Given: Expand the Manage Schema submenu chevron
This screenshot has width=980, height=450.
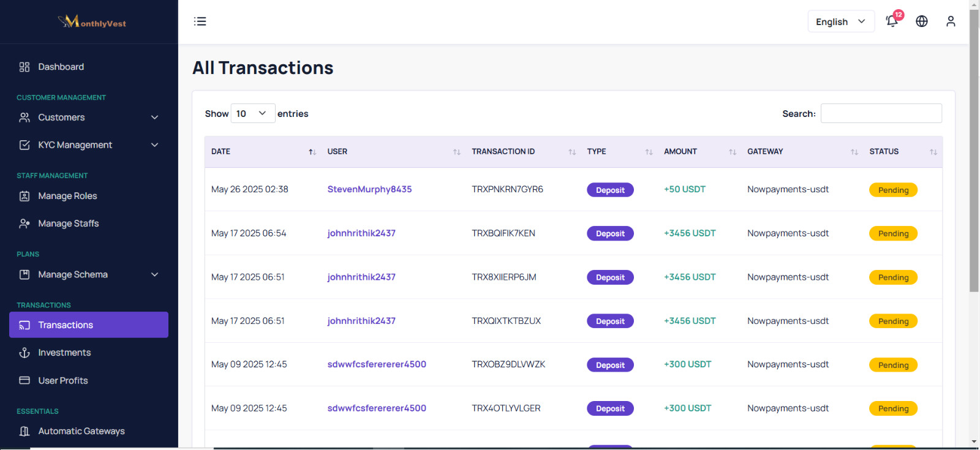Looking at the screenshot, I should point(154,274).
